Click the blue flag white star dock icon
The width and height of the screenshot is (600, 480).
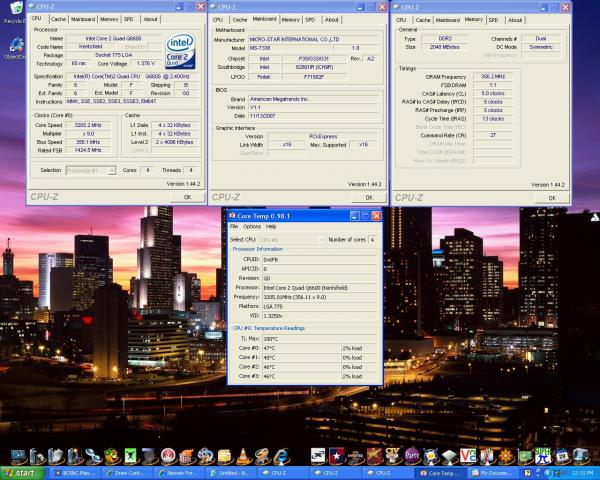(337, 456)
